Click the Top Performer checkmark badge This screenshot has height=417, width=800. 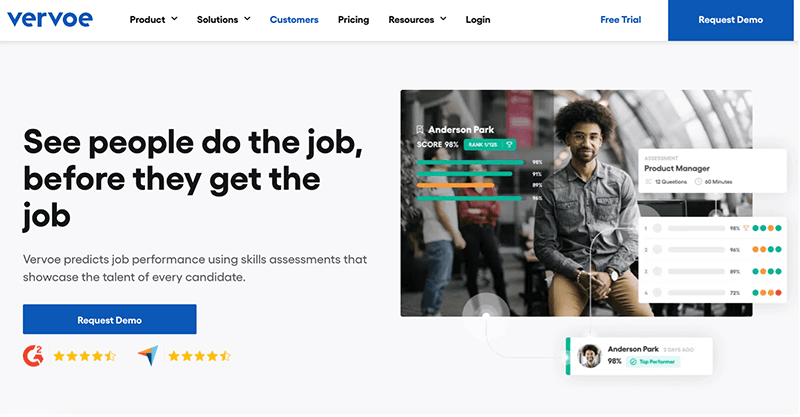(x=653, y=362)
